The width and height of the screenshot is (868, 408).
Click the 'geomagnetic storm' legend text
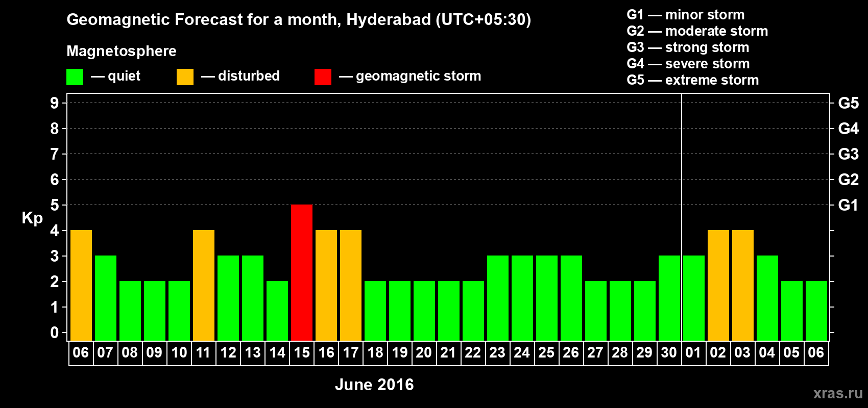(x=419, y=76)
